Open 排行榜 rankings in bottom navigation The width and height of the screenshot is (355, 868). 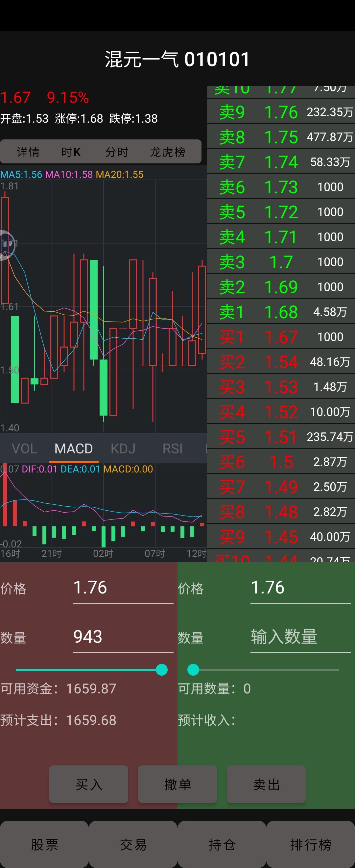coord(311,844)
